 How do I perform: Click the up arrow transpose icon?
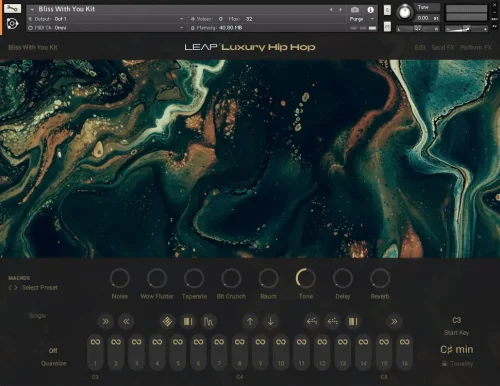click(250, 321)
